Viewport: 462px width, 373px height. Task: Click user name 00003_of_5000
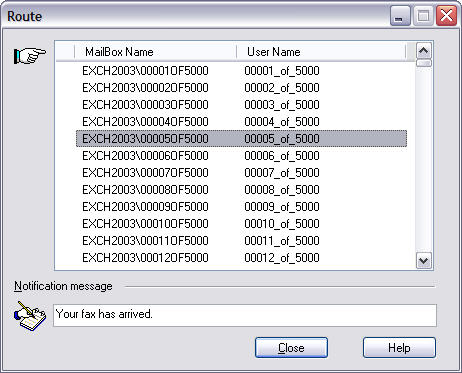tap(282, 105)
